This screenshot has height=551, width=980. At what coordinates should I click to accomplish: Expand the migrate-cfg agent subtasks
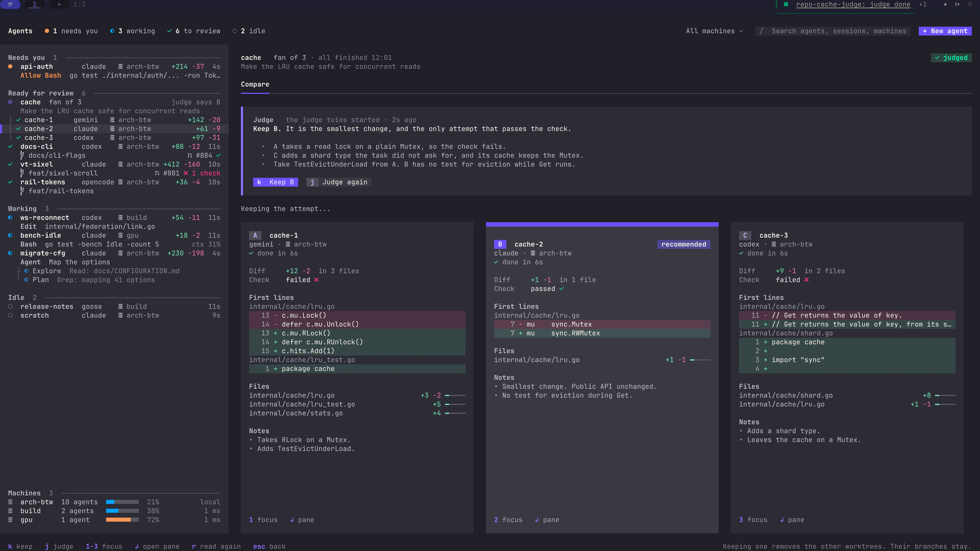(10, 253)
